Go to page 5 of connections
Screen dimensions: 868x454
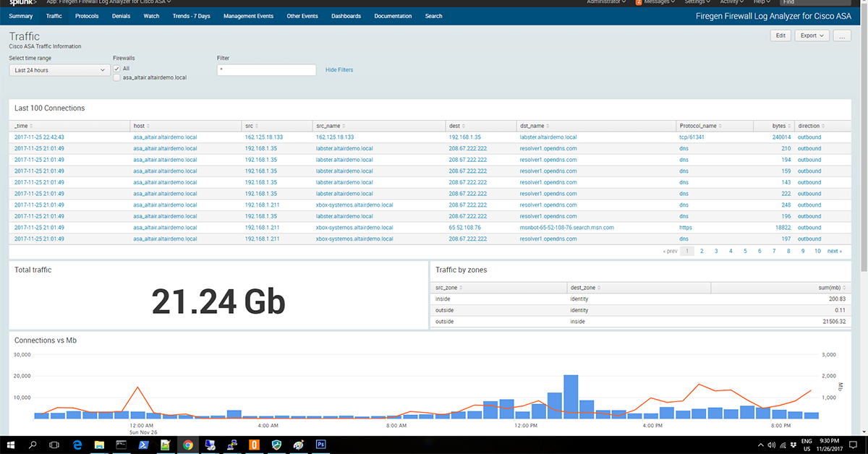(x=745, y=251)
